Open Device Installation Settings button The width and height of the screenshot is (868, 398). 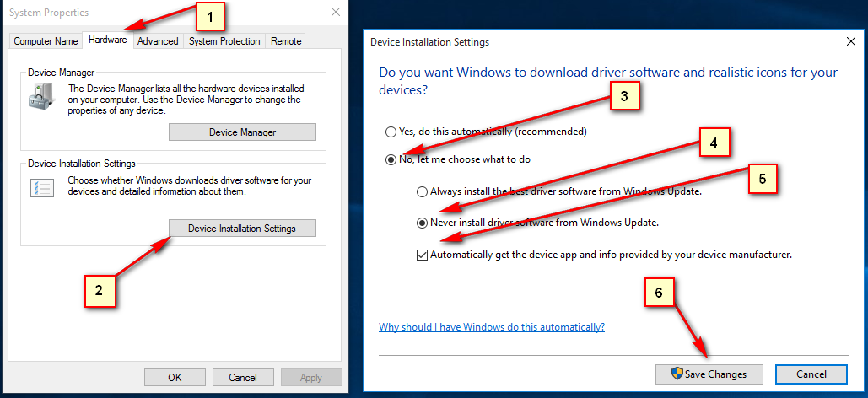pyautogui.click(x=242, y=228)
